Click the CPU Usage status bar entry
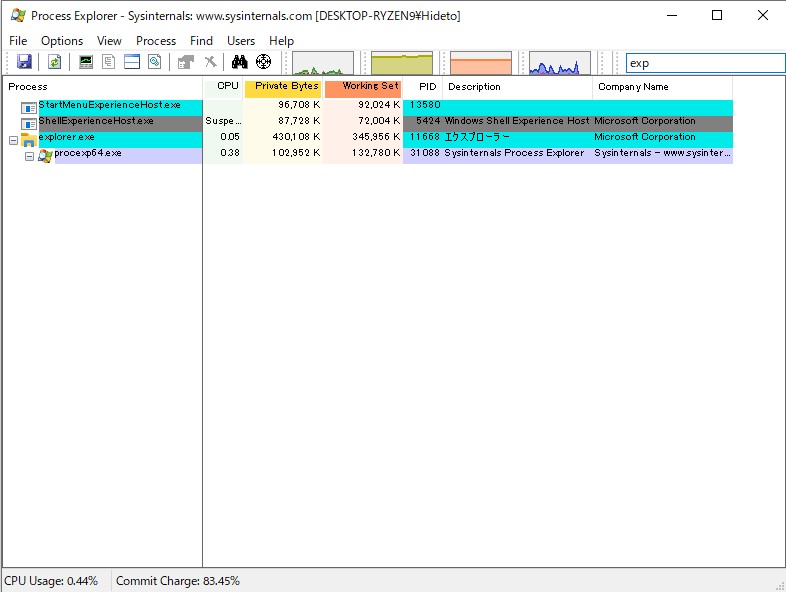 pos(51,581)
